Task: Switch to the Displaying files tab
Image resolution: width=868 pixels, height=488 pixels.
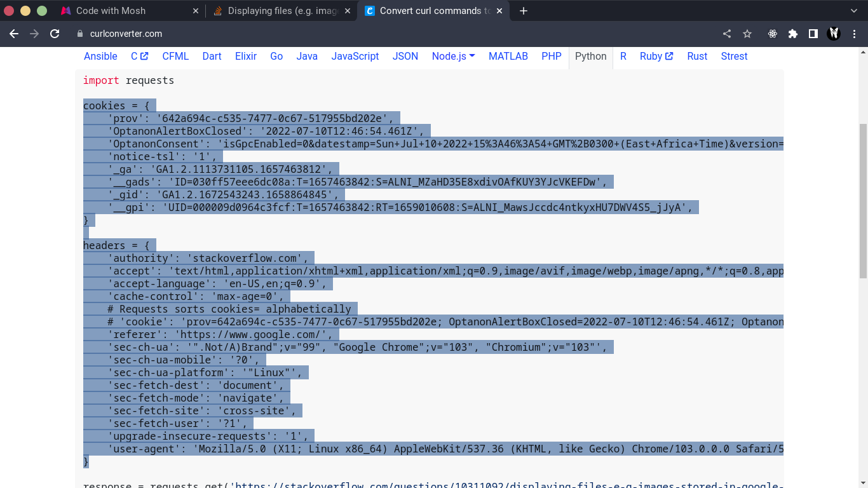Action: point(281,11)
